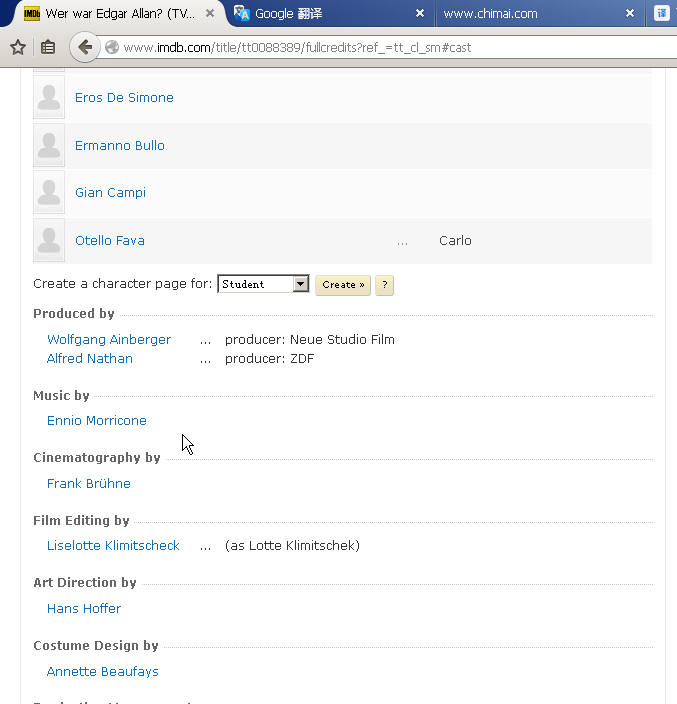This screenshot has height=704, width=677.
Task: Click the ? help button
Action: click(x=384, y=285)
